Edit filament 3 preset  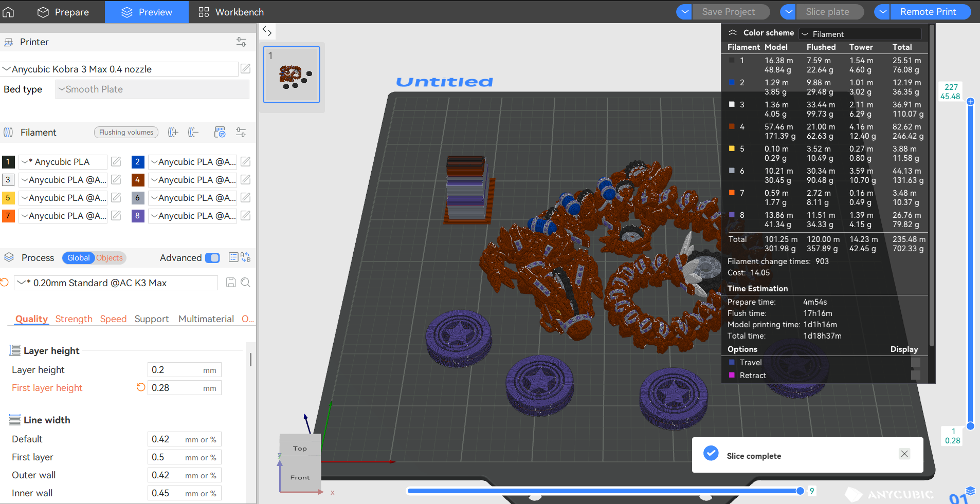point(116,180)
